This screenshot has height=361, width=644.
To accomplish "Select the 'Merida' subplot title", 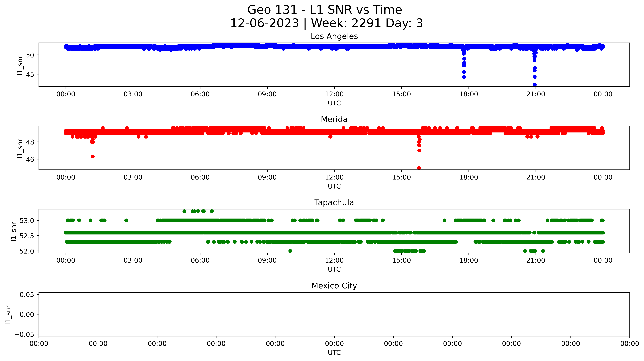I will (x=334, y=119).
